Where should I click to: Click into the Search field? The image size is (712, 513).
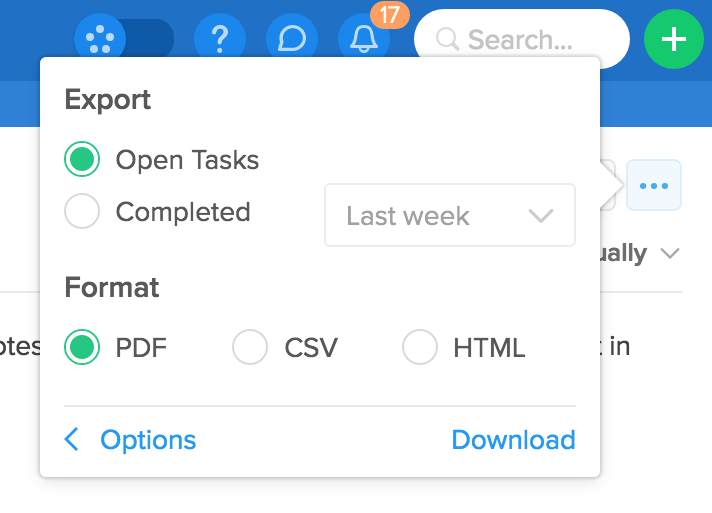[x=522, y=39]
